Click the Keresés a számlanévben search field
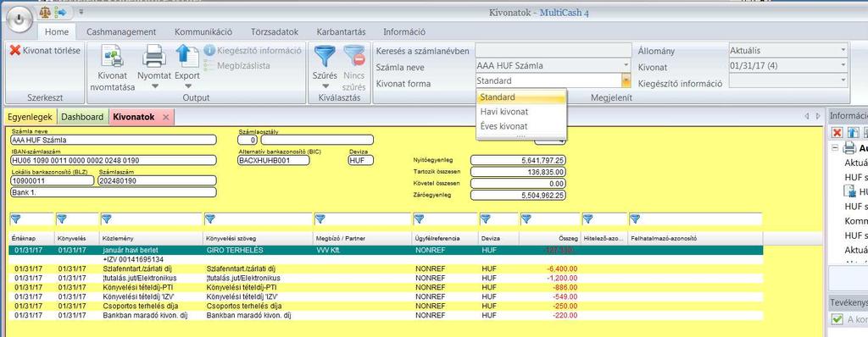The image size is (868, 337). pos(553,50)
